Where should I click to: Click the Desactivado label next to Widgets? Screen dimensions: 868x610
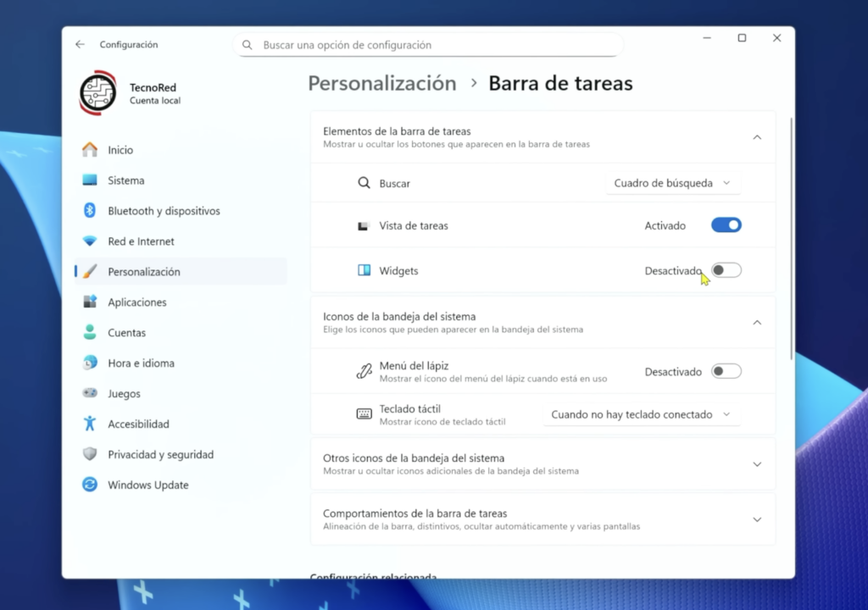[x=673, y=270]
